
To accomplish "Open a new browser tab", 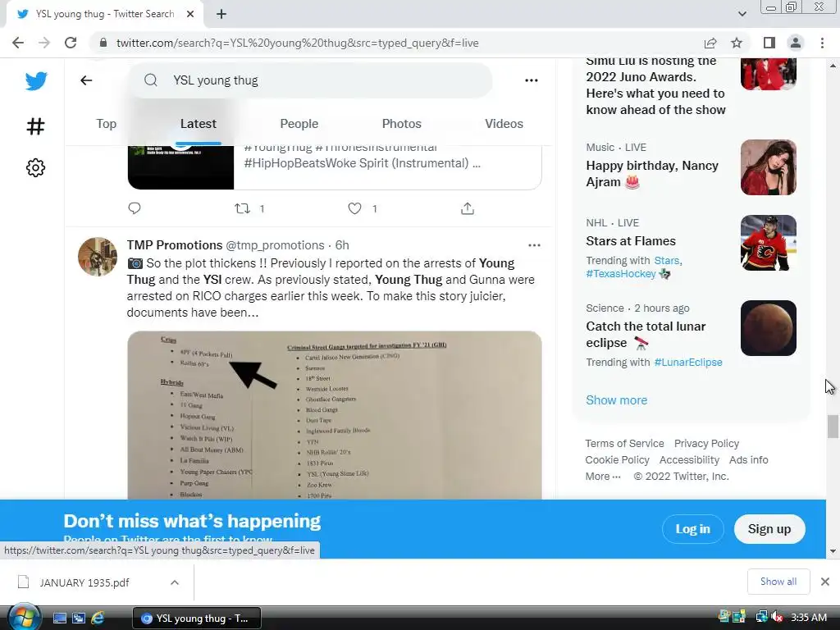I will pos(221,14).
